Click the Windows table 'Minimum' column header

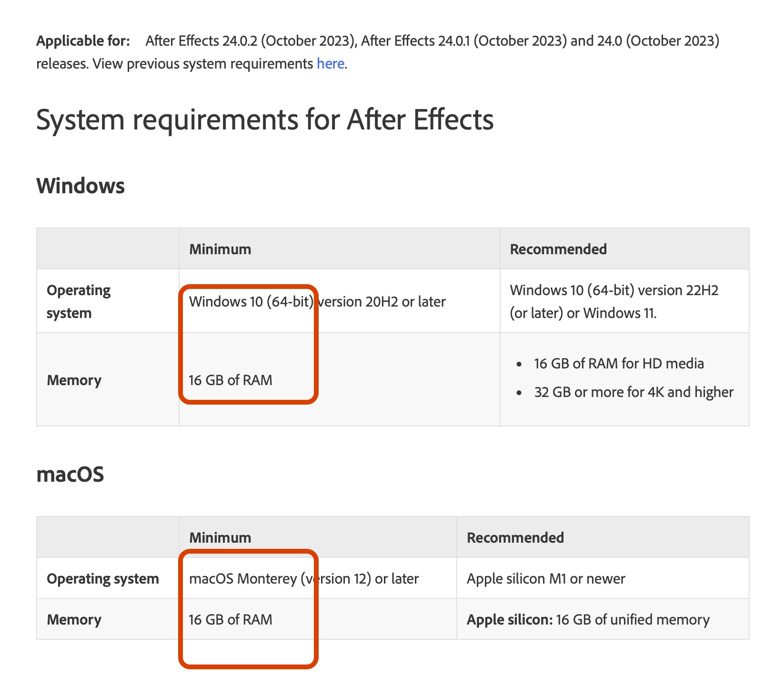[220, 249]
